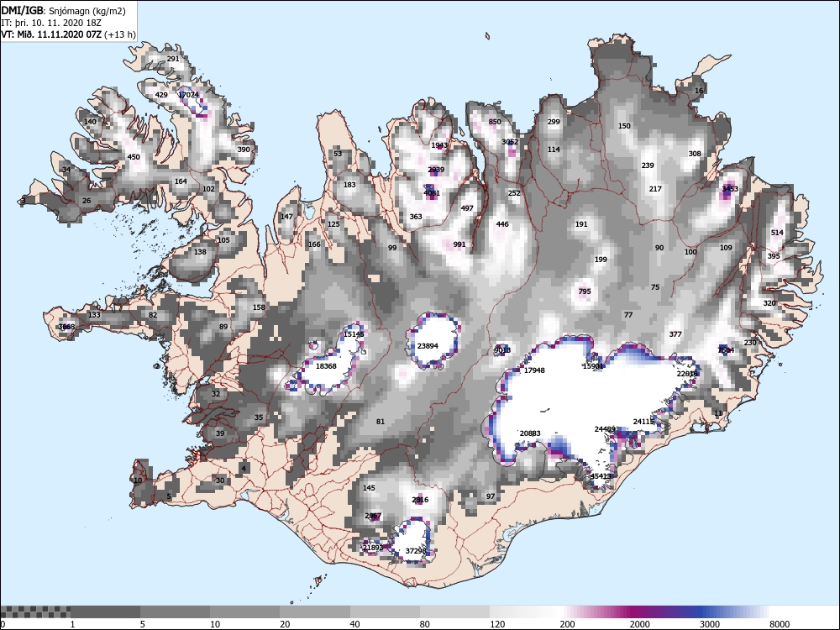Click the pink 200–2000 gradient legend segment
Image resolution: width=840 pixels, height=630 pixels.
596,612
